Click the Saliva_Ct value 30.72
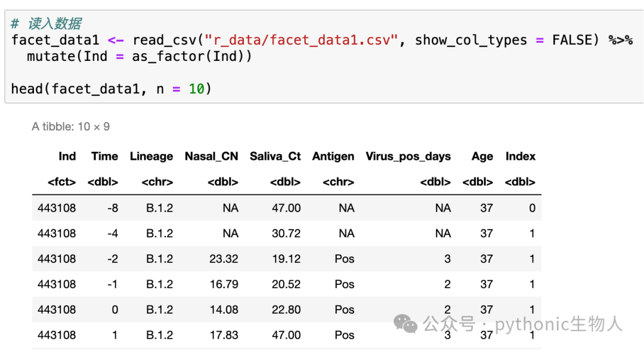The width and height of the screenshot is (644, 350). pos(286,233)
